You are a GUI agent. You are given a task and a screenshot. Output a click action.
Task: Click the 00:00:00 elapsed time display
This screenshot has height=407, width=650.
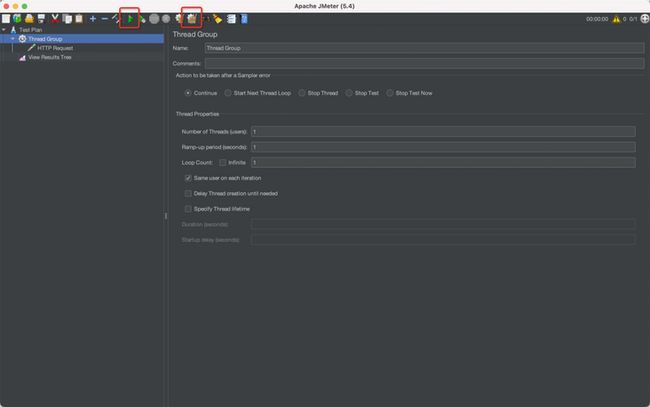(597, 19)
